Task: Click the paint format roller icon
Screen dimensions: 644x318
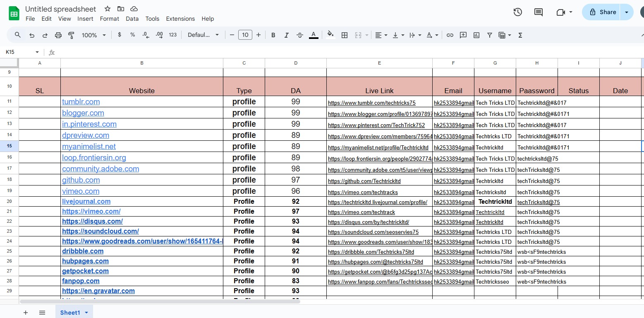Action: (x=71, y=35)
